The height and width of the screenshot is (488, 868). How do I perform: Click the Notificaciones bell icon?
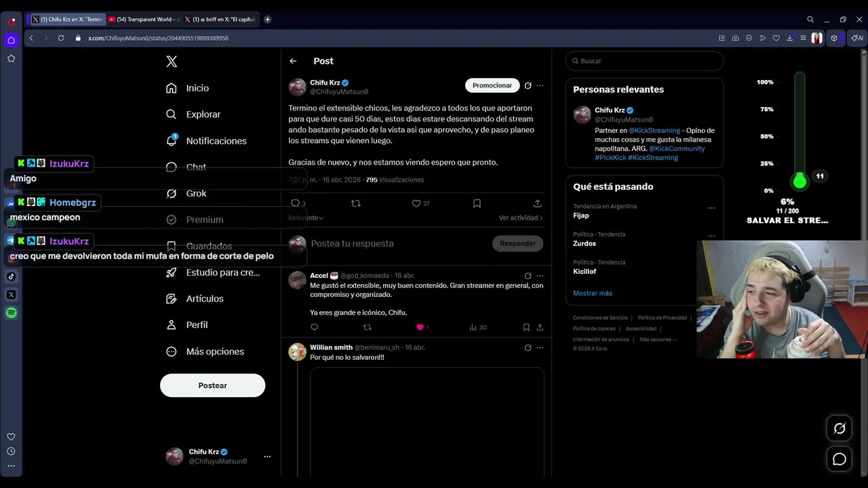coord(172,141)
